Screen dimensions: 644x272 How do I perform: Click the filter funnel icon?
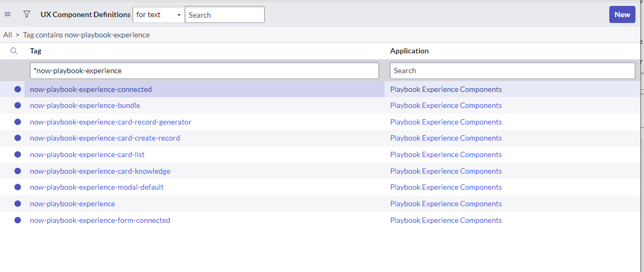(27, 14)
